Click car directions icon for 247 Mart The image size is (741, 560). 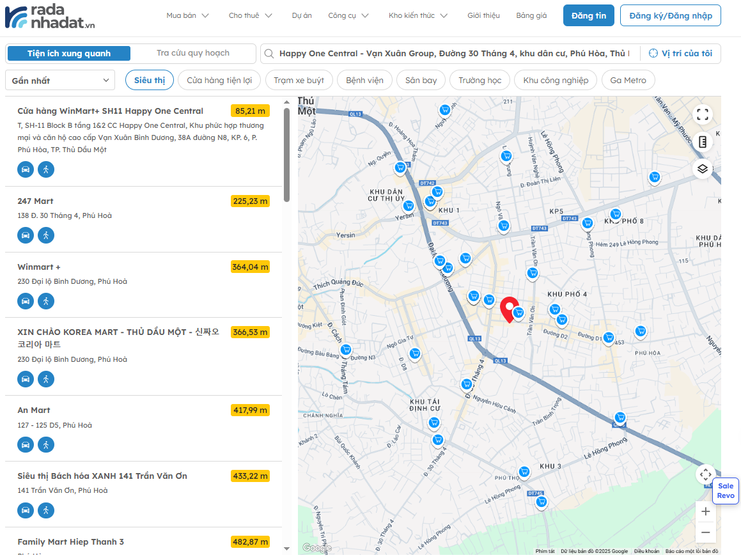(x=26, y=235)
